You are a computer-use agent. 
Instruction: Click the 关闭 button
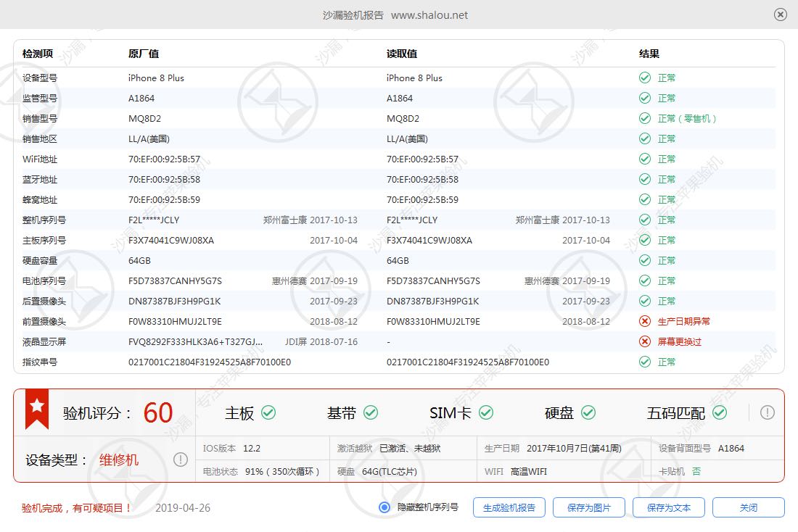[748, 507]
